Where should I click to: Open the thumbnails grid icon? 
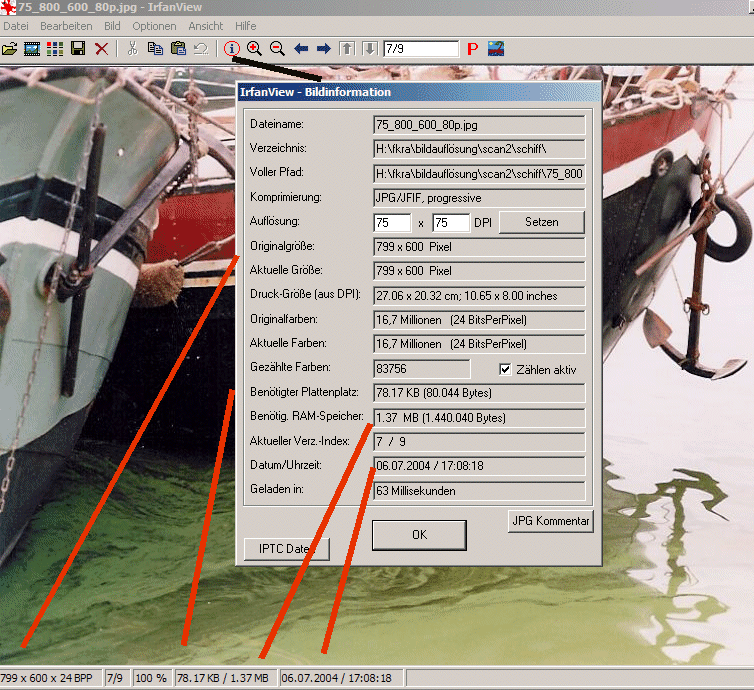[55, 48]
